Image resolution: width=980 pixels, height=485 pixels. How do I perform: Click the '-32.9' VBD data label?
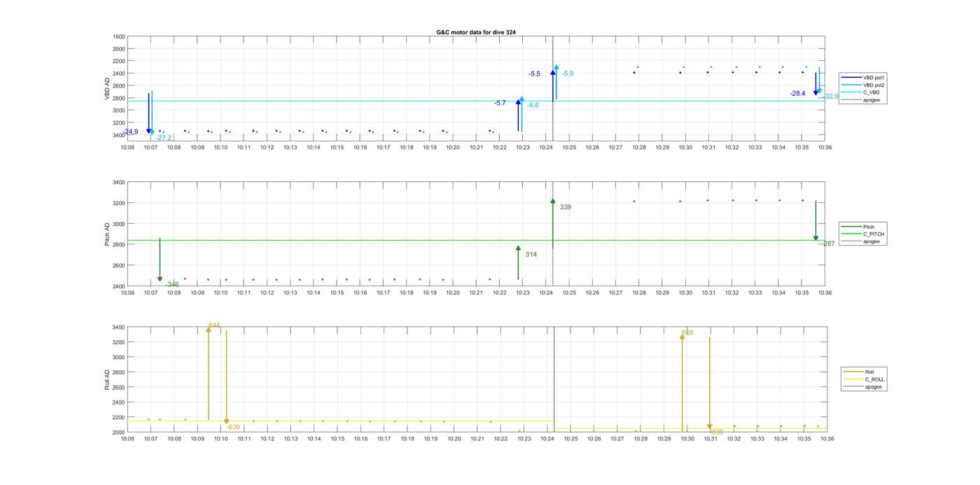830,96
